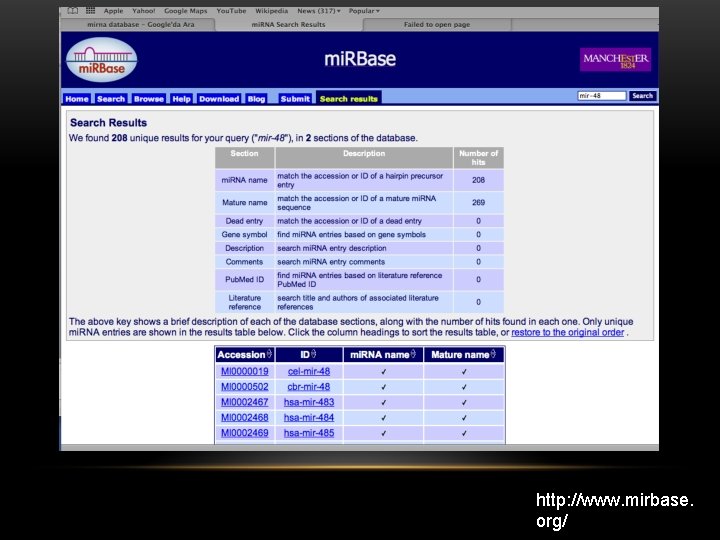Sort table by Mature name arrow
Viewport: 720px width, 540px height.
(493, 354)
